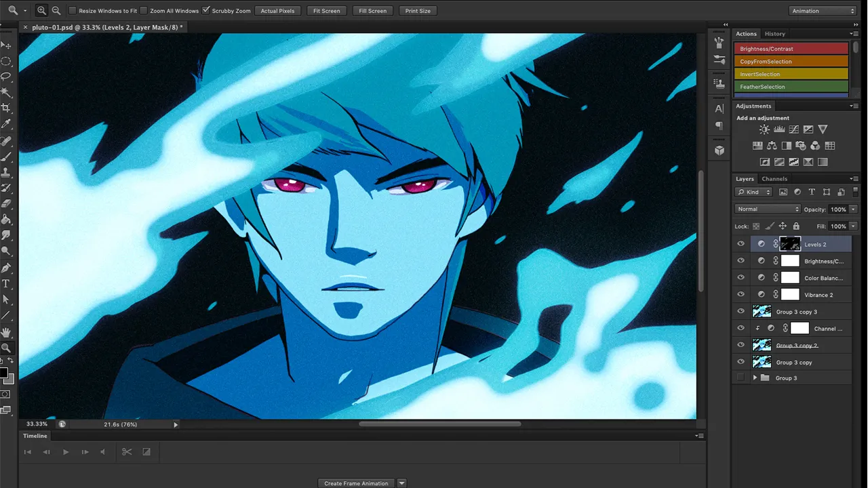
Task: Show the hidden Group 3 folder
Action: tap(741, 378)
